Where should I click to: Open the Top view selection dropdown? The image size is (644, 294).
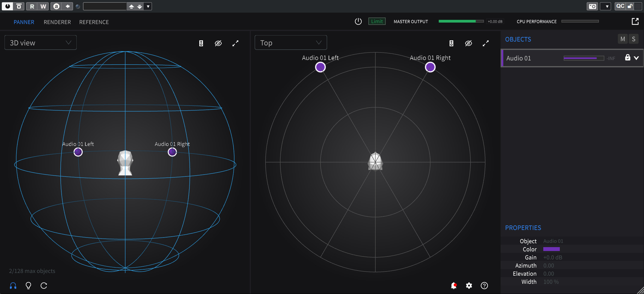pos(291,43)
